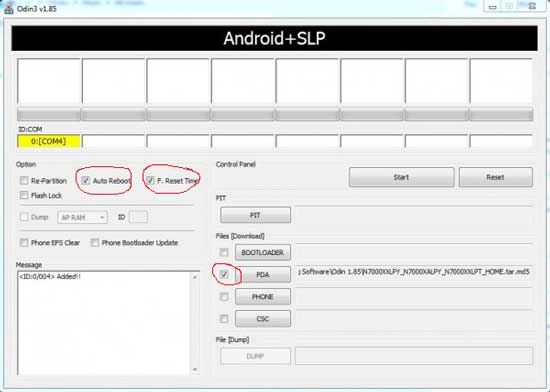Tick the checkbox beside CSC button
The image size is (550, 392).
224,319
